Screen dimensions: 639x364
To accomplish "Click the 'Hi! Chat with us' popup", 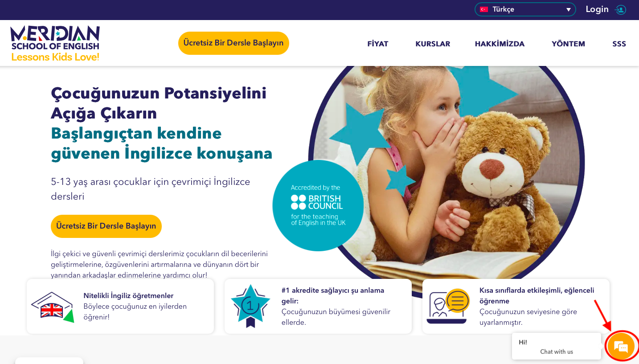I will pyautogui.click(x=557, y=346).
